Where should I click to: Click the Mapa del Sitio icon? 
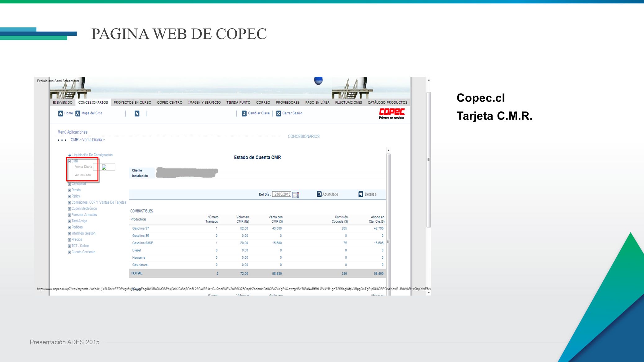(78, 113)
